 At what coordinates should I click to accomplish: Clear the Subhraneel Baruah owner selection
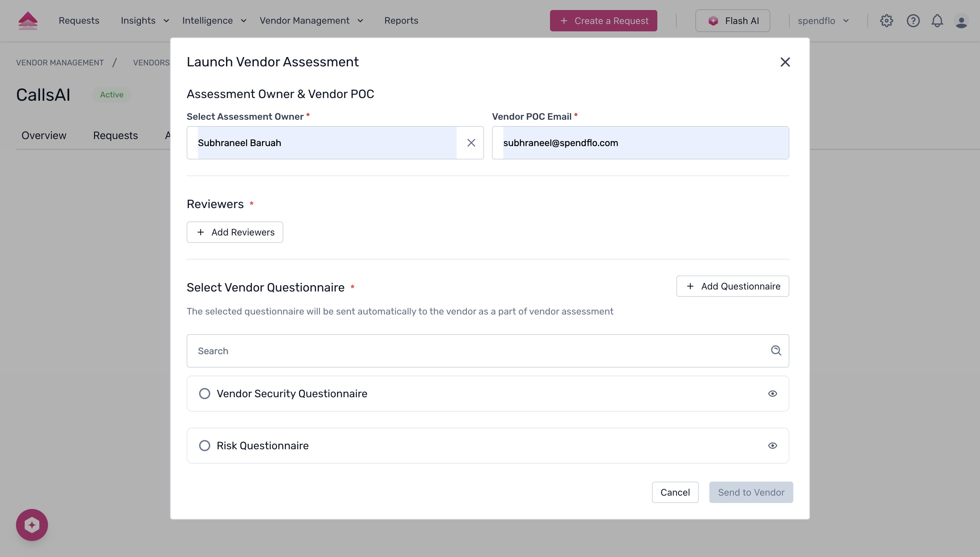(x=471, y=143)
